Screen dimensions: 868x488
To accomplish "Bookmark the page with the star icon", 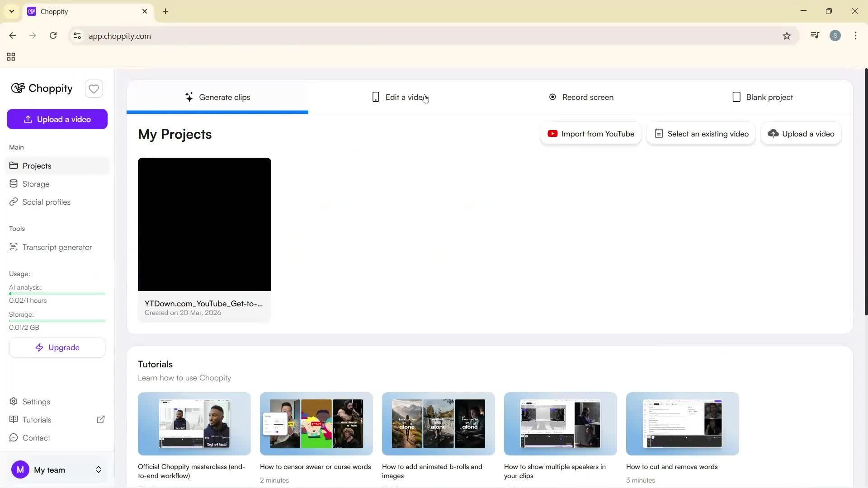I will click(x=787, y=36).
